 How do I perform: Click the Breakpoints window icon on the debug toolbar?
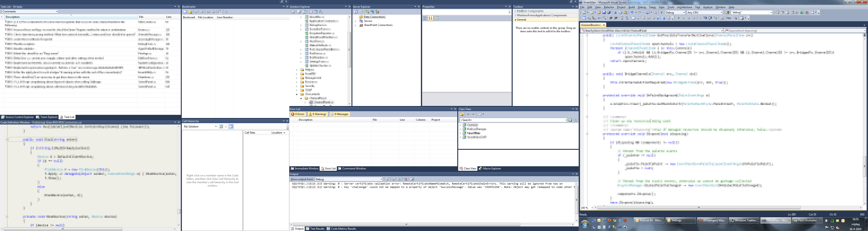click(x=742, y=18)
